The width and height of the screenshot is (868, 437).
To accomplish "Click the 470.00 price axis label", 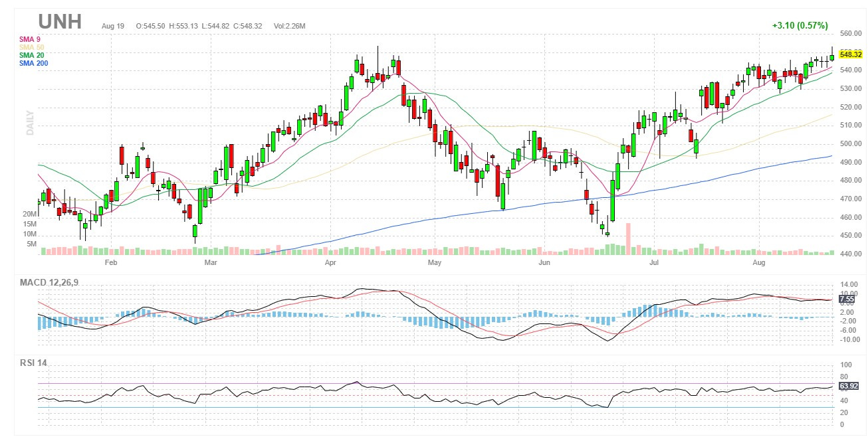I will pyautogui.click(x=851, y=199).
